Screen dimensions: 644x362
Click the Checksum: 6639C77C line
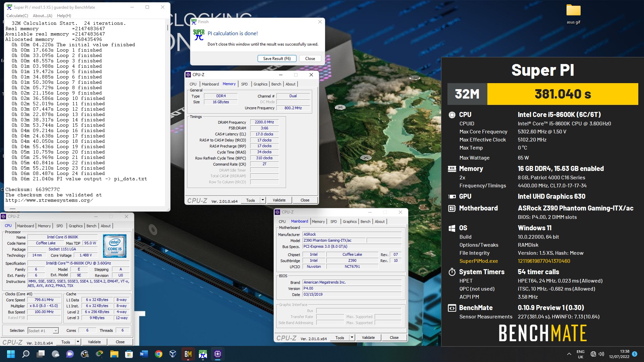[33, 189]
